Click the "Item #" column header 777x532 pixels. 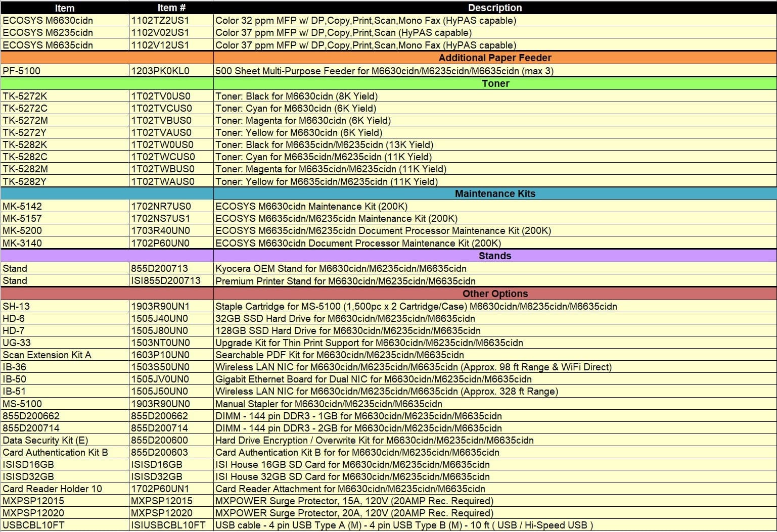point(171,8)
